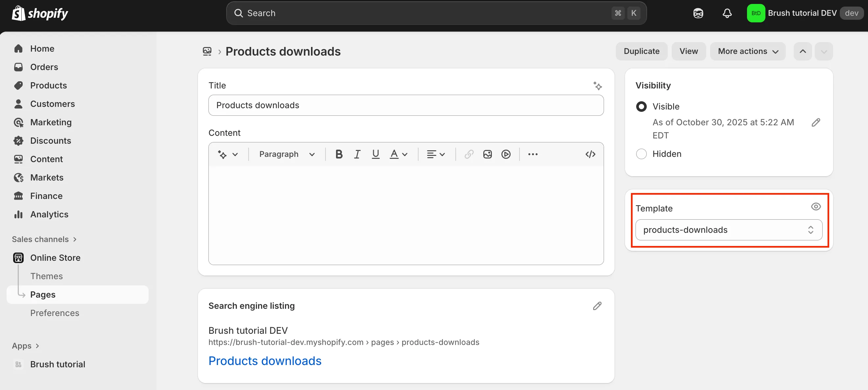Open the Products downloads page link

(x=265, y=360)
